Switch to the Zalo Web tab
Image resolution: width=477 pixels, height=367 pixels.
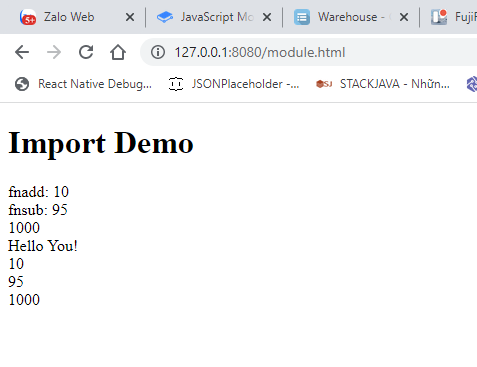69,17
